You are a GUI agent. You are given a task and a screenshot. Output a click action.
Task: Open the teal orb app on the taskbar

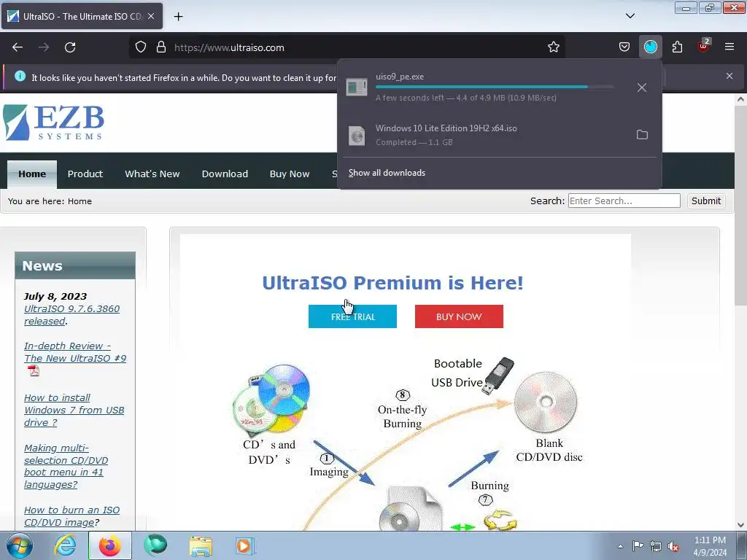[155, 545]
